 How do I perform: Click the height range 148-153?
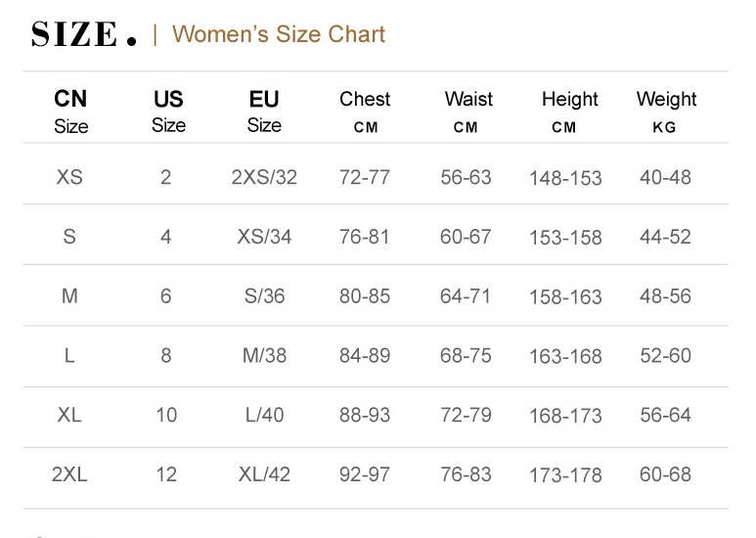click(565, 178)
